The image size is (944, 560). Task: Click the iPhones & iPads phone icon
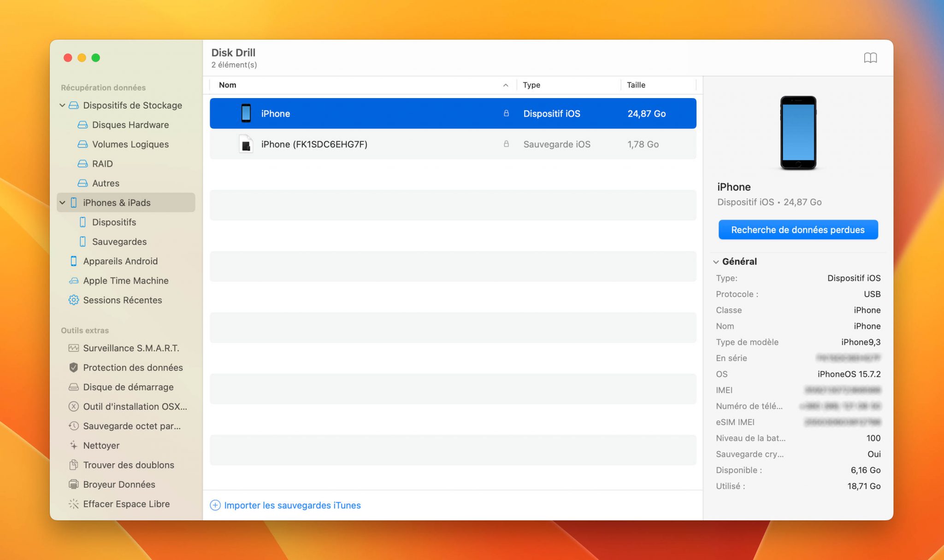coord(74,203)
